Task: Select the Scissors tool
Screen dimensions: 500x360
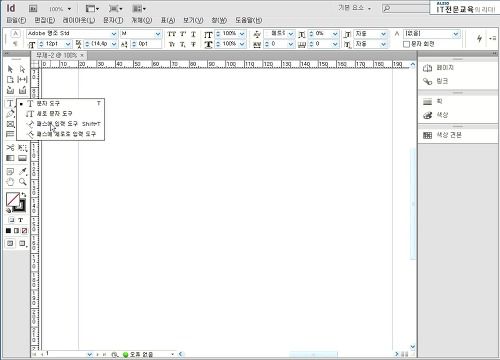Action: pos(10,148)
